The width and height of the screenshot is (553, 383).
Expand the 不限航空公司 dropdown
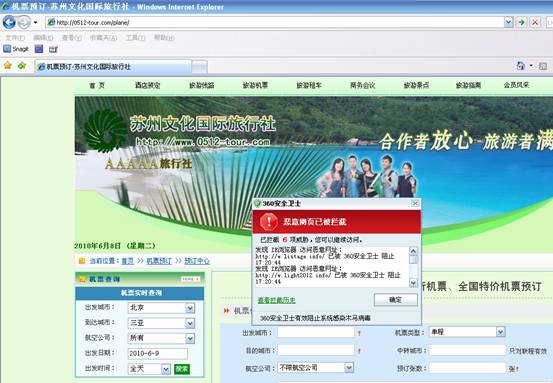pyautogui.click(x=349, y=368)
